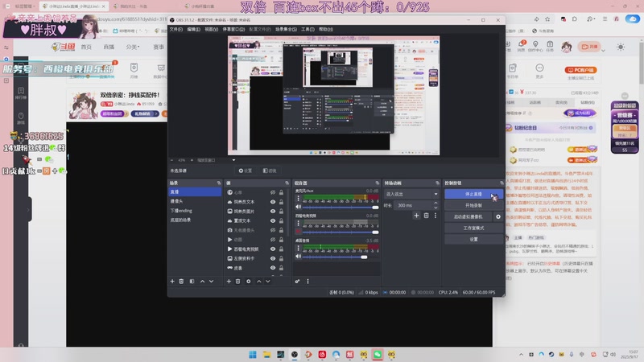This screenshot has height=362, width=644.
Task: Mute the 麦克风/Aux audio channel
Action: 299,207
